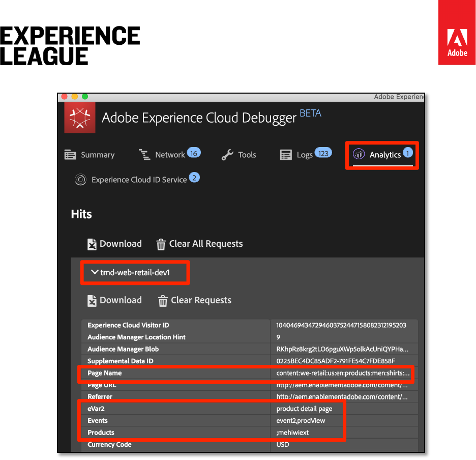Click the Download file icon under tmd-web-retail-dev1

click(x=92, y=301)
